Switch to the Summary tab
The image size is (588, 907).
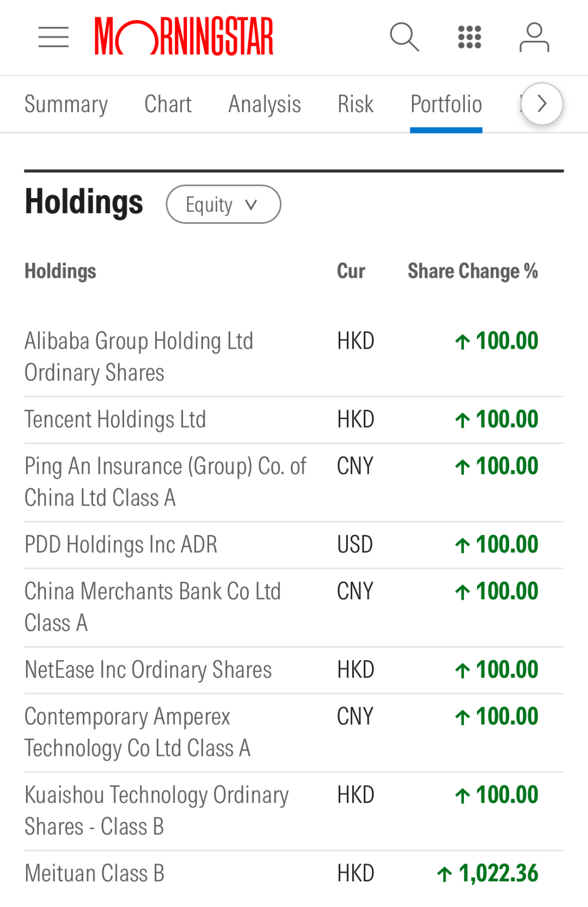[x=66, y=104]
